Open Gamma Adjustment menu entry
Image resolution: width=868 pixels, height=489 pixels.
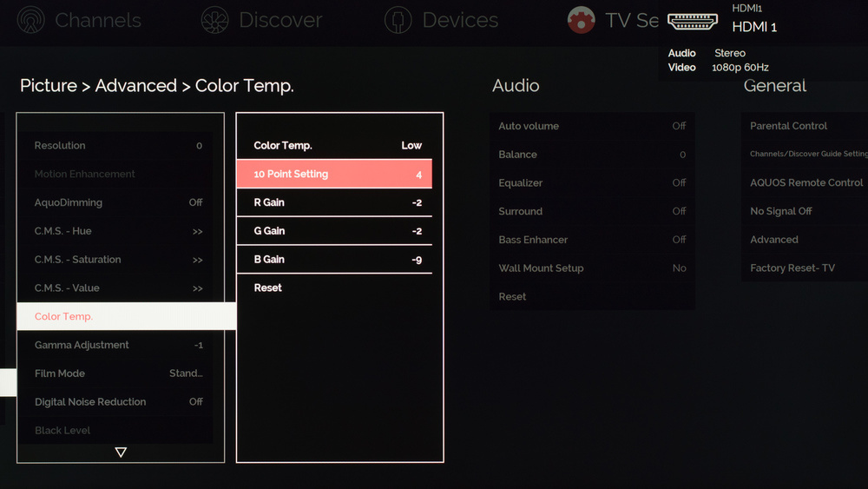point(118,345)
